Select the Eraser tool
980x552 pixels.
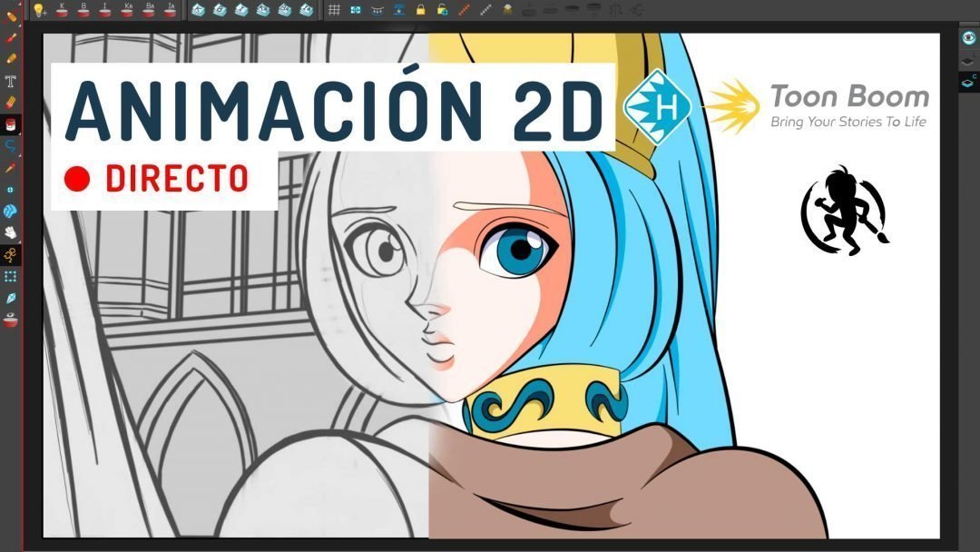(x=11, y=102)
